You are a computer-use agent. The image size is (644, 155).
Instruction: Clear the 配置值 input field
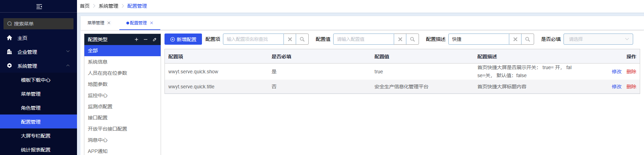400,39
